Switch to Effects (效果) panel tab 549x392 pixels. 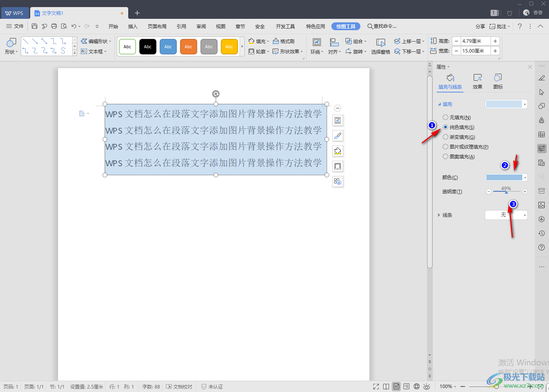click(477, 82)
